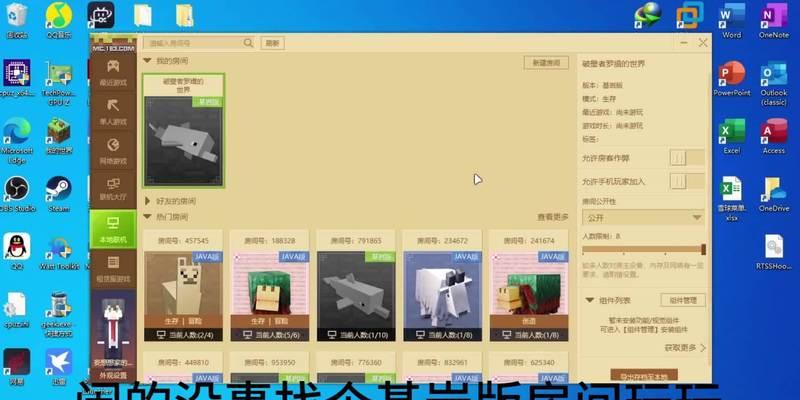Open room 188328 card
Image resolution: width=800 pixels, height=400 pixels.
point(269,285)
